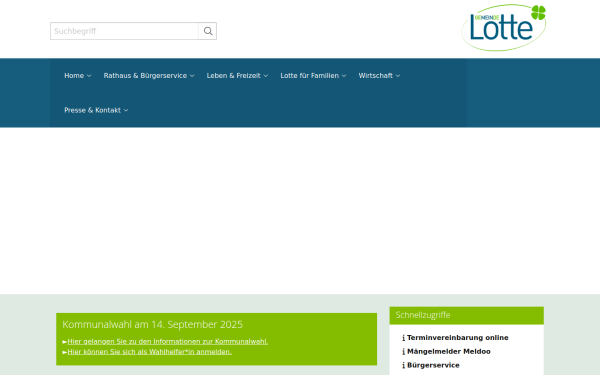Screen dimensions: 600x375
Task: Click the Schnellzugriffe panel header
Action: [x=466, y=315]
